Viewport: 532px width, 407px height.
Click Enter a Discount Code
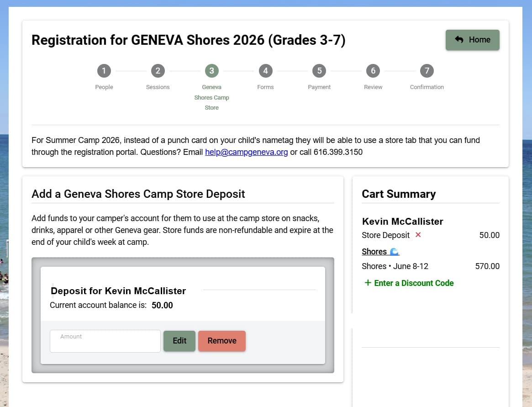(414, 283)
